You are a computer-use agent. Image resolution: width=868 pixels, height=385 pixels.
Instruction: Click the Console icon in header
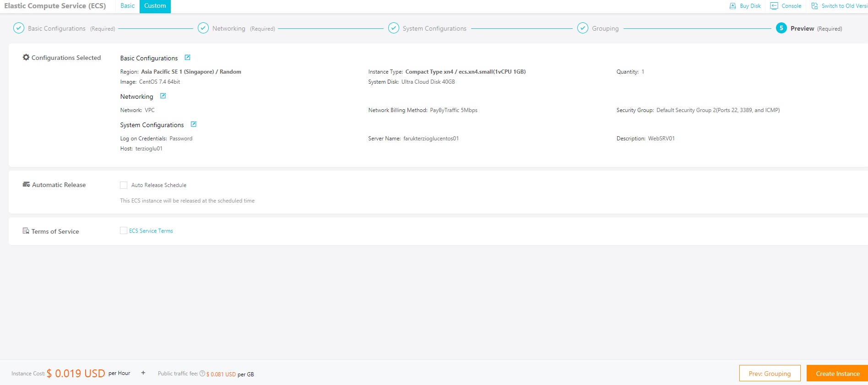[774, 6]
